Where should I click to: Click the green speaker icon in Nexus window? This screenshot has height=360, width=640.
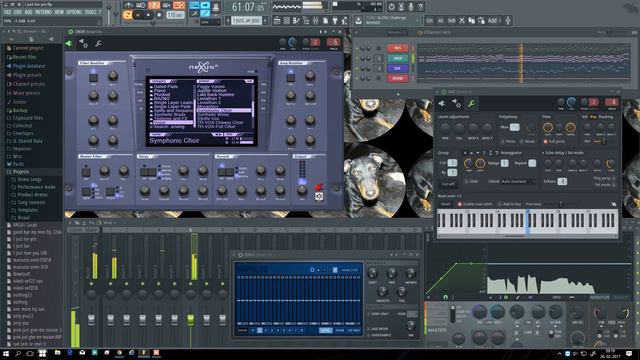point(69,43)
